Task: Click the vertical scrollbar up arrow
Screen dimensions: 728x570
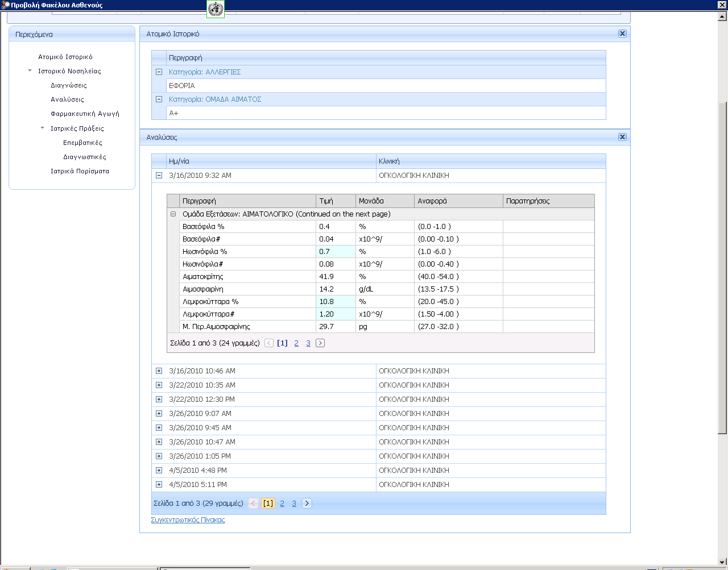Action: click(x=722, y=16)
